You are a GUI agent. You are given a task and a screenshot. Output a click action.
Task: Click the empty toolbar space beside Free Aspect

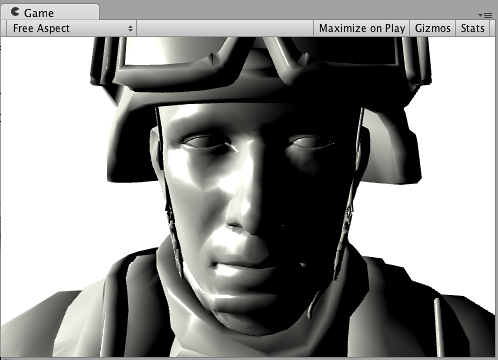[225, 28]
